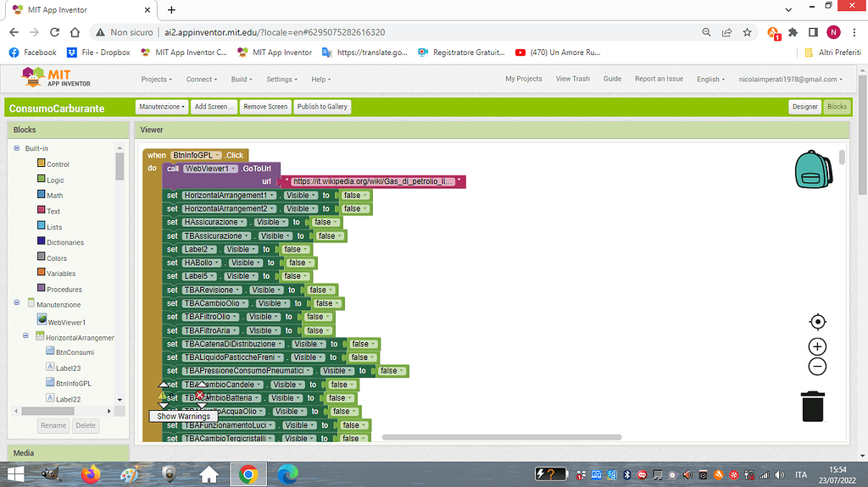Image resolution: width=868 pixels, height=487 pixels.
Task: Zoom out using the minus icon
Action: [817, 367]
